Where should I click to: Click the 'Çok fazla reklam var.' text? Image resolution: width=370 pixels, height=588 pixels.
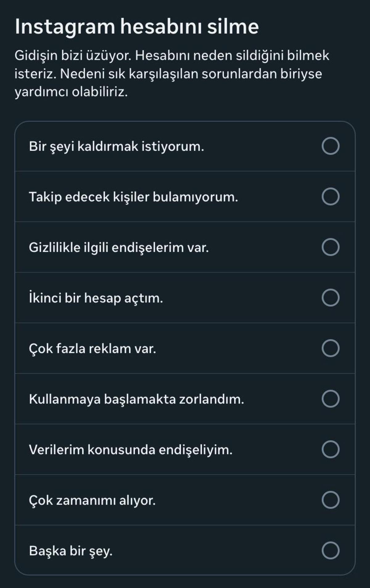92,349
